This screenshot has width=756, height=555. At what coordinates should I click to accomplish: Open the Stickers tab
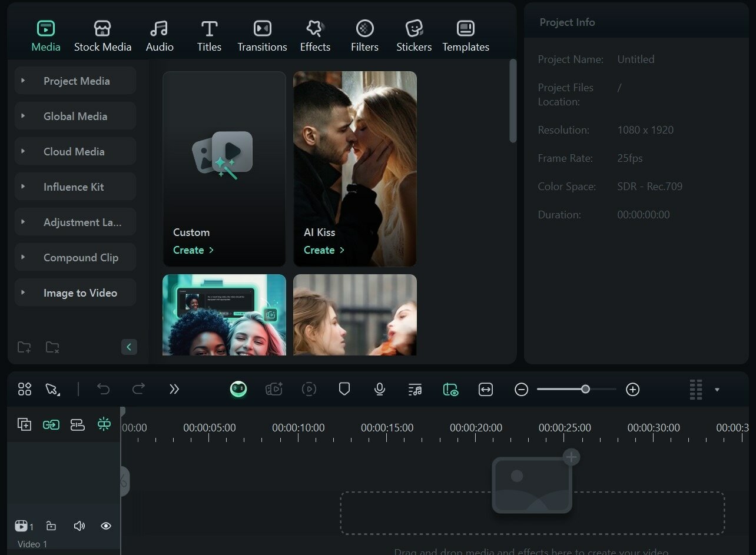pos(414,36)
